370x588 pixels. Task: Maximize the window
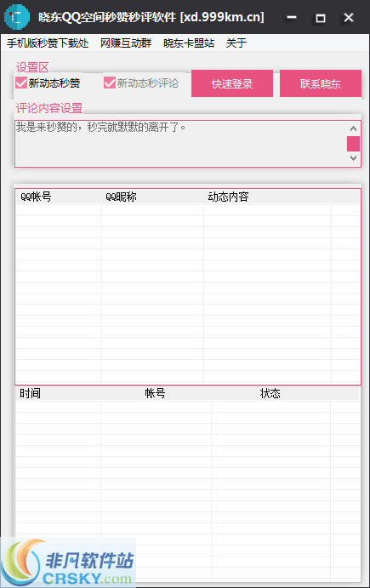coord(321,17)
